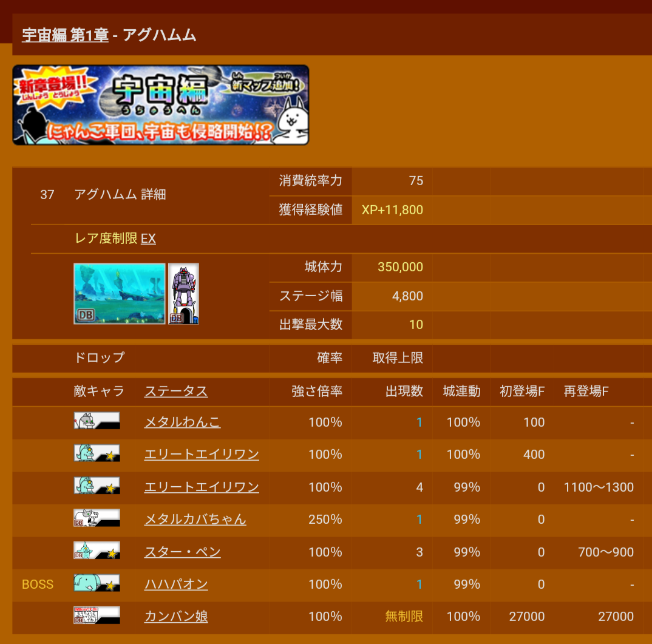This screenshot has height=644, width=652.
Task: Click the 宇宙編 banner image
Action: pyautogui.click(x=160, y=105)
